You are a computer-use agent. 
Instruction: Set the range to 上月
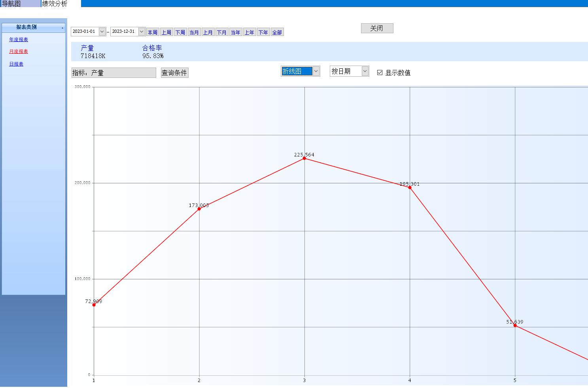pos(208,32)
